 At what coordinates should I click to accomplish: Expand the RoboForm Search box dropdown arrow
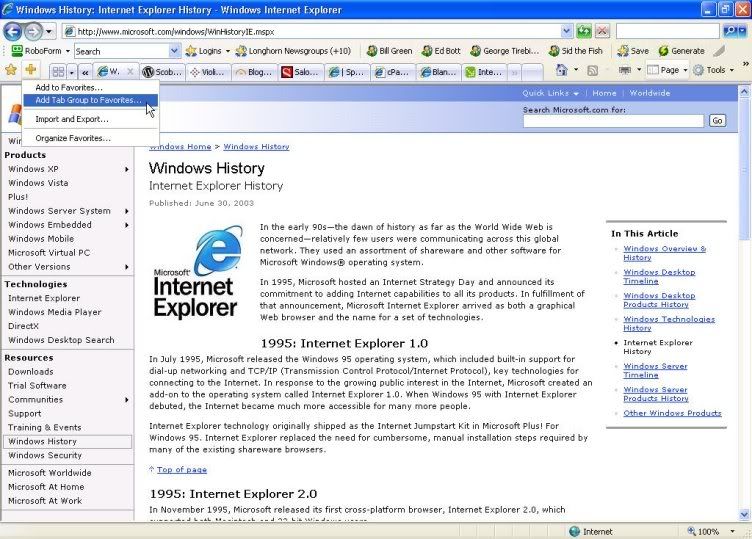click(x=175, y=51)
